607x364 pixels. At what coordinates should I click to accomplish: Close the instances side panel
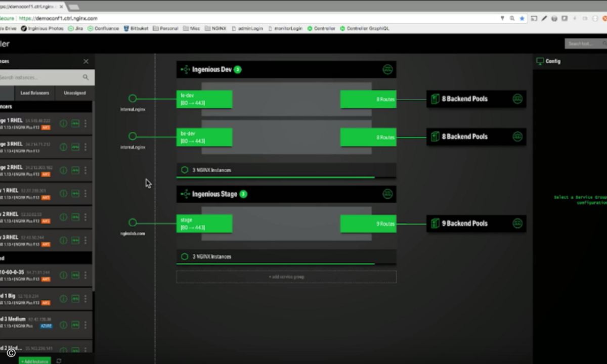point(86,61)
